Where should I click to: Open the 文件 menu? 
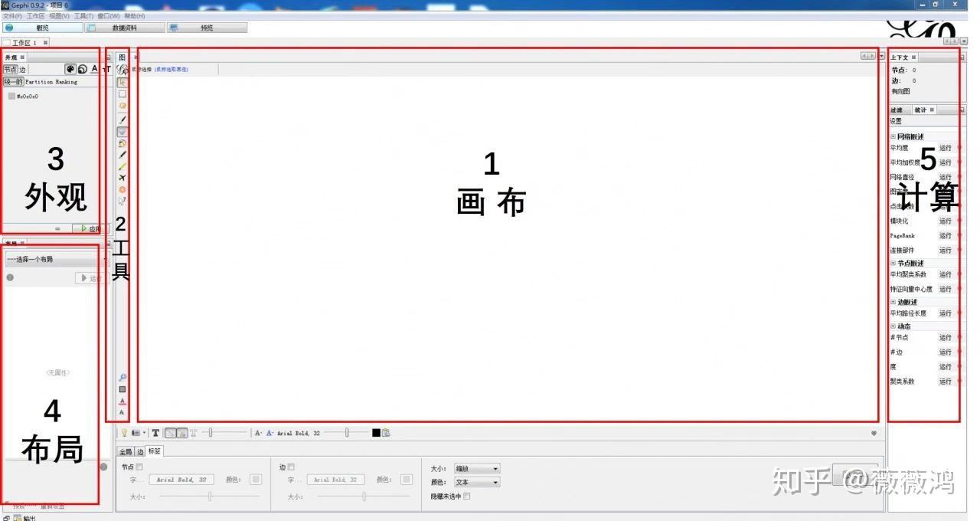click(12, 15)
